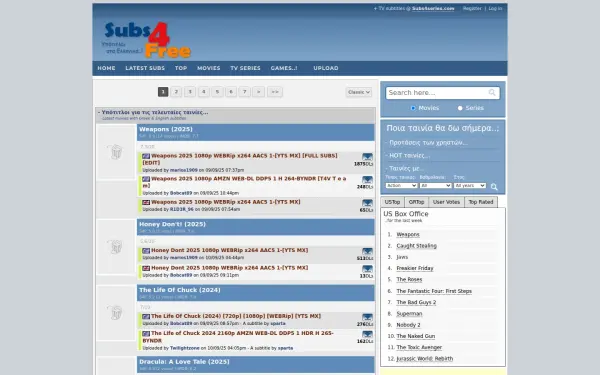600x375 pixels.
Task: Go to page 7 in pagination
Action: click(x=245, y=92)
